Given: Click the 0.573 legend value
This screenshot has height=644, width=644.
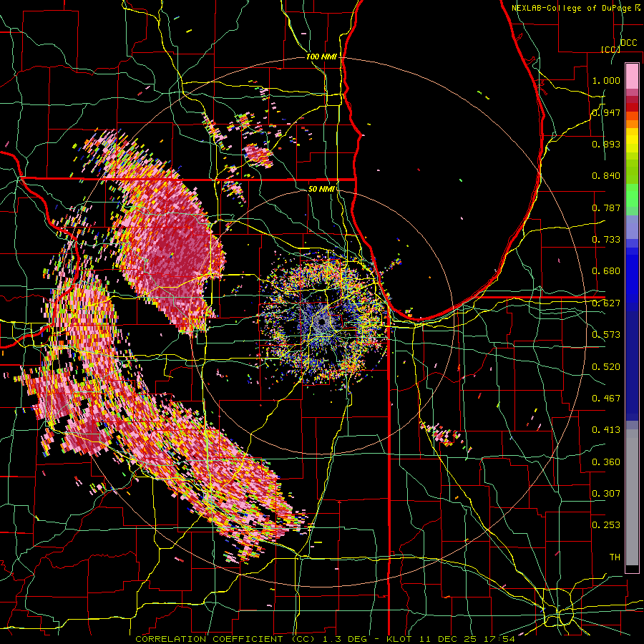Looking at the screenshot, I should [x=606, y=335].
